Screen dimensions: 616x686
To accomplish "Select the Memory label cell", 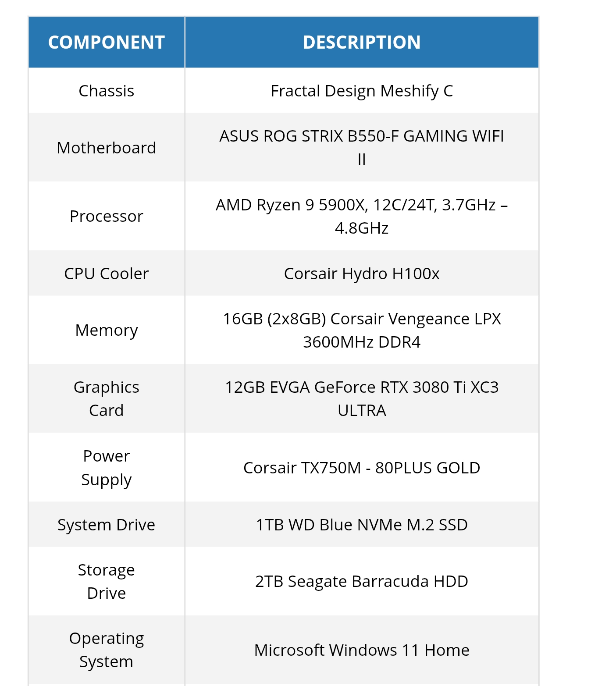I will [106, 330].
